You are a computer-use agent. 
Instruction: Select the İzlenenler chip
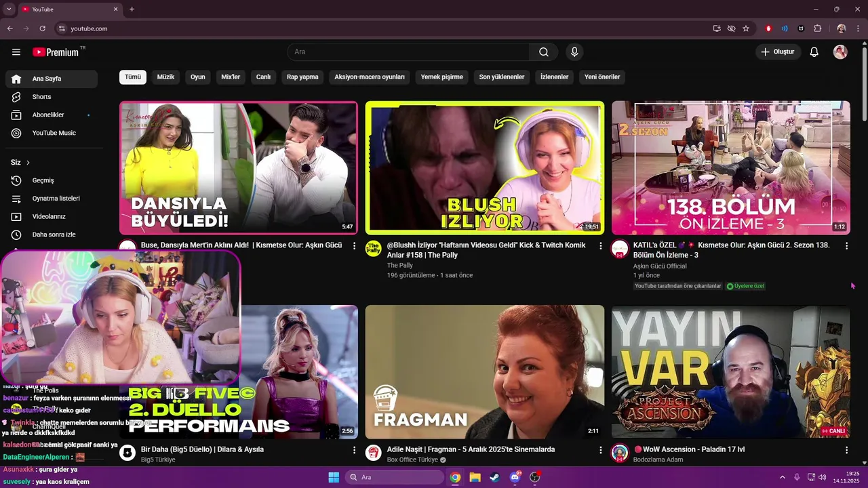tap(555, 77)
